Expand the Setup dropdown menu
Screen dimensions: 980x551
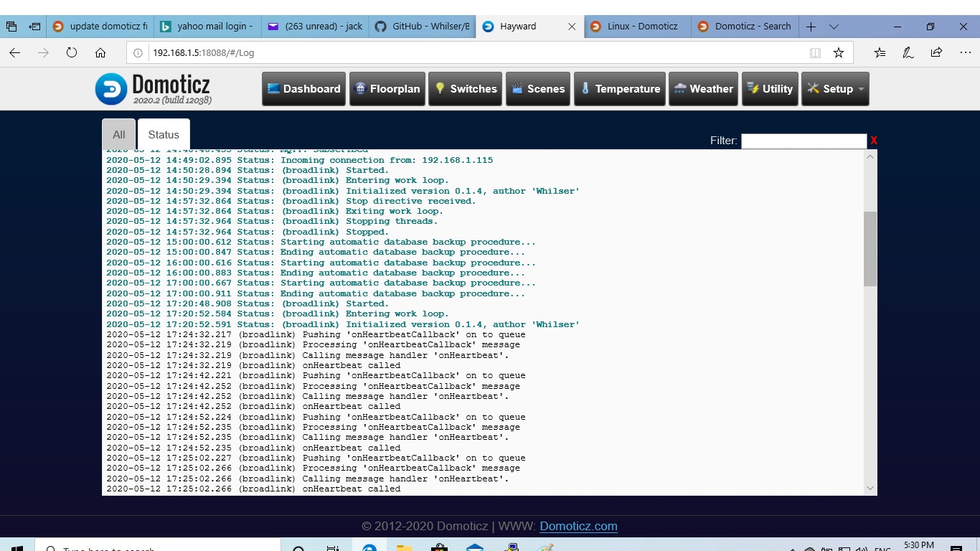coord(835,89)
